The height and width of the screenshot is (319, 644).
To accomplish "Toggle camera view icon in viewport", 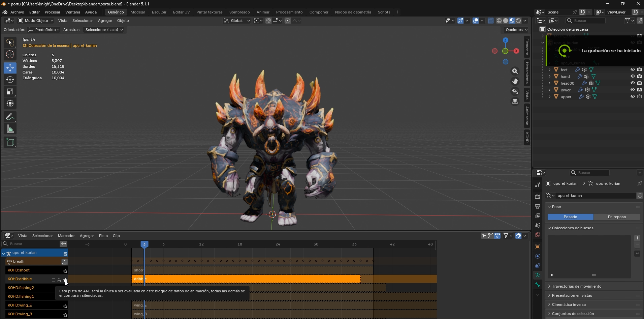I will tap(515, 91).
